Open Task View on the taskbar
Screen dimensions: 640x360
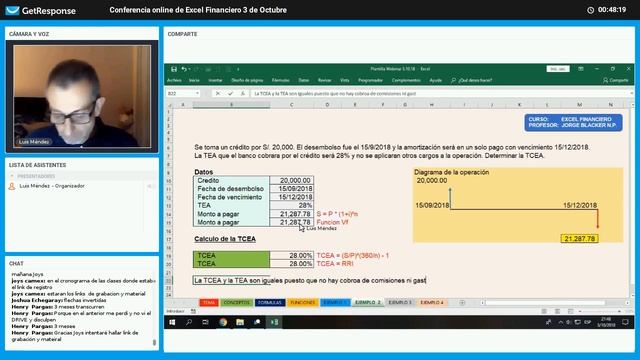(205, 322)
